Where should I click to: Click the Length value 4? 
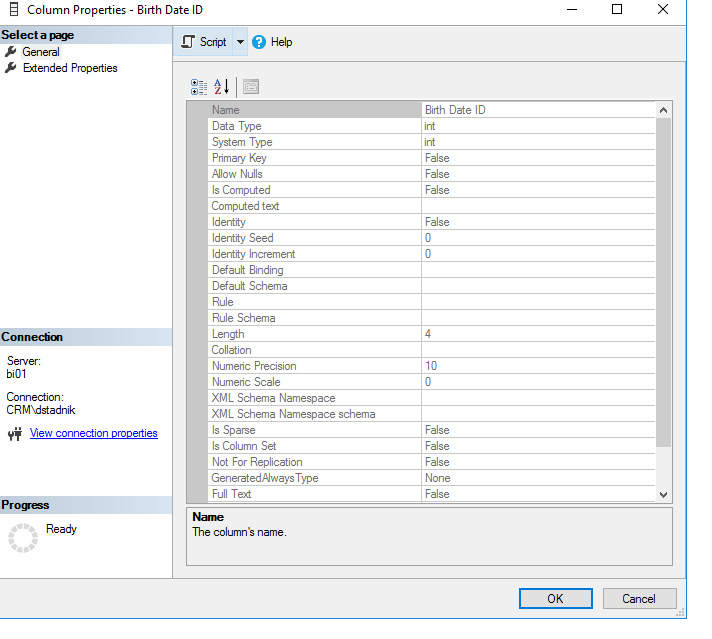point(428,334)
